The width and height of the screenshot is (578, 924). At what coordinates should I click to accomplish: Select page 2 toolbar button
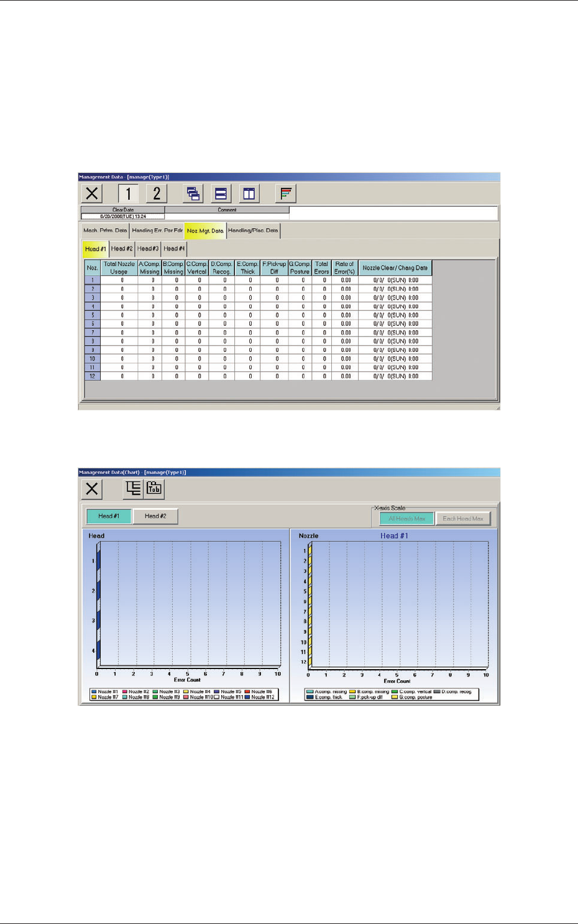(x=157, y=193)
